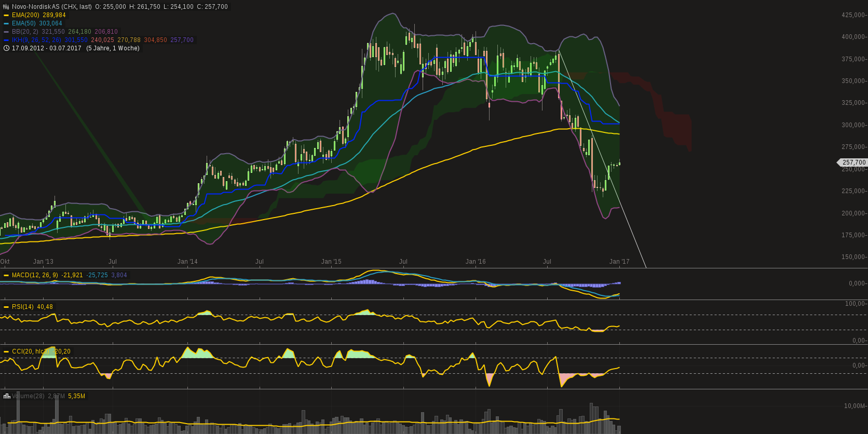Click the yellow MACD legend color swatch
The height and width of the screenshot is (434, 868).
pos(6,275)
